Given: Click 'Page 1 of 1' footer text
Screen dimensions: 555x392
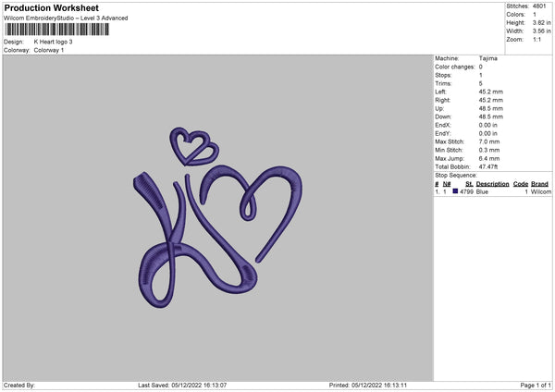Looking at the screenshot, I should coord(536,386).
